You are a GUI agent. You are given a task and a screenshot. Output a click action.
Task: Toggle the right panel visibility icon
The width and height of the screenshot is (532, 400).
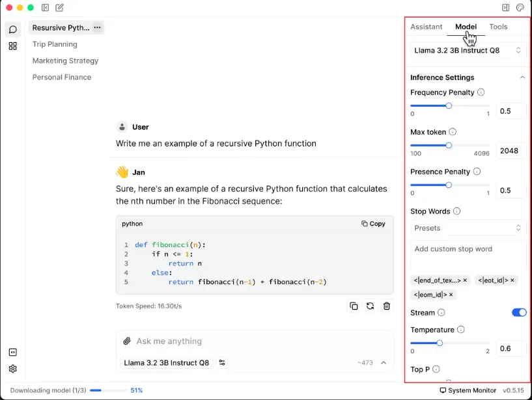[505, 8]
